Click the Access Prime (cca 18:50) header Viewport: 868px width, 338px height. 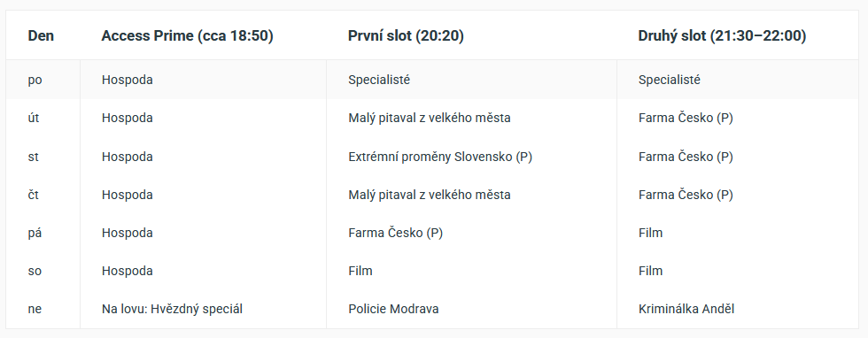click(187, 36)
